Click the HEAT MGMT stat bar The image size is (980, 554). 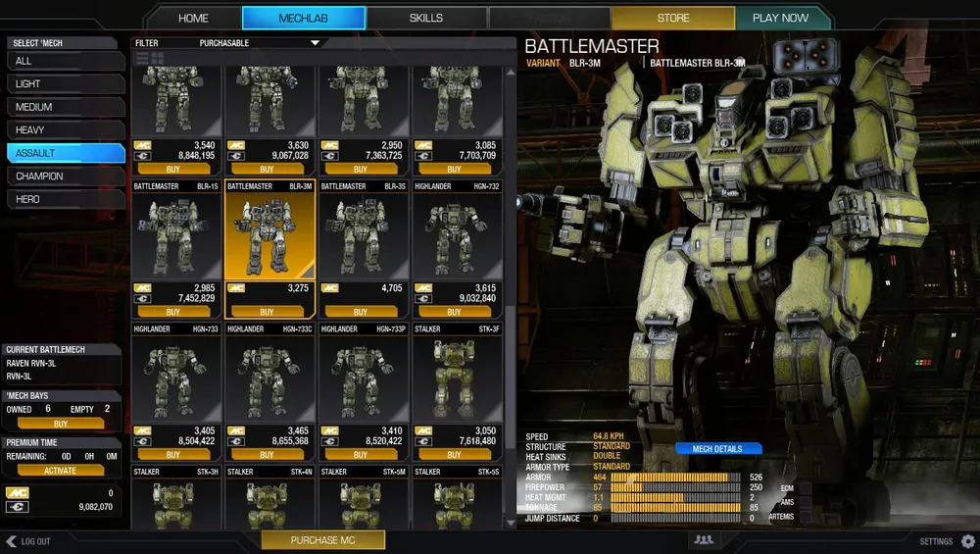(675, 498)
